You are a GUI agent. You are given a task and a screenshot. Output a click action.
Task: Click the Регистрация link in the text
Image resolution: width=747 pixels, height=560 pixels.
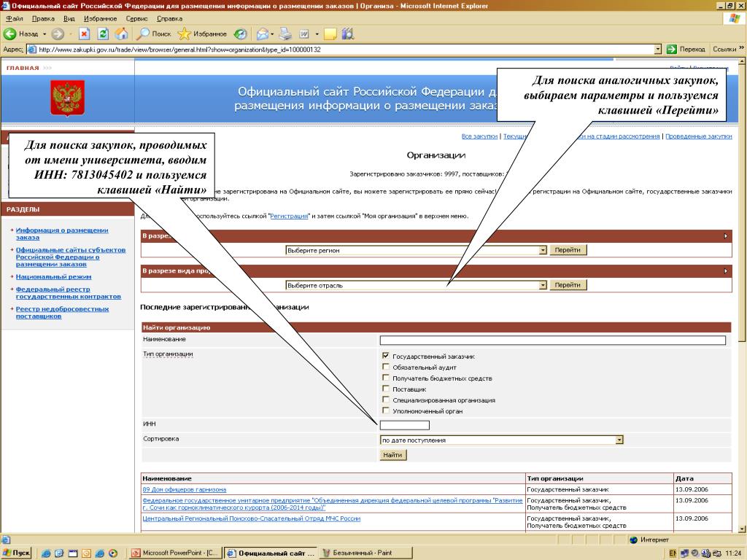tap(289, 216)
